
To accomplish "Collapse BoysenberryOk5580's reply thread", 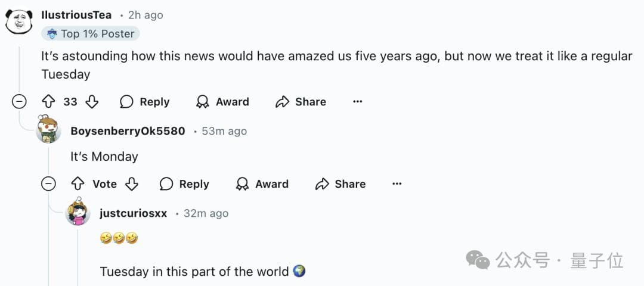I will (x=48, y=184).
